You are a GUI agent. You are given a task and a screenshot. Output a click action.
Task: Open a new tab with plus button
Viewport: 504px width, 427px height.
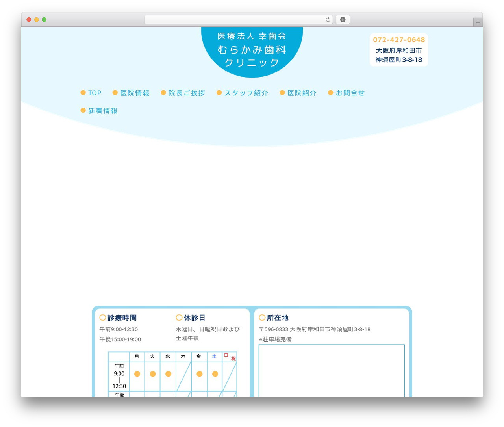[478, 22]
